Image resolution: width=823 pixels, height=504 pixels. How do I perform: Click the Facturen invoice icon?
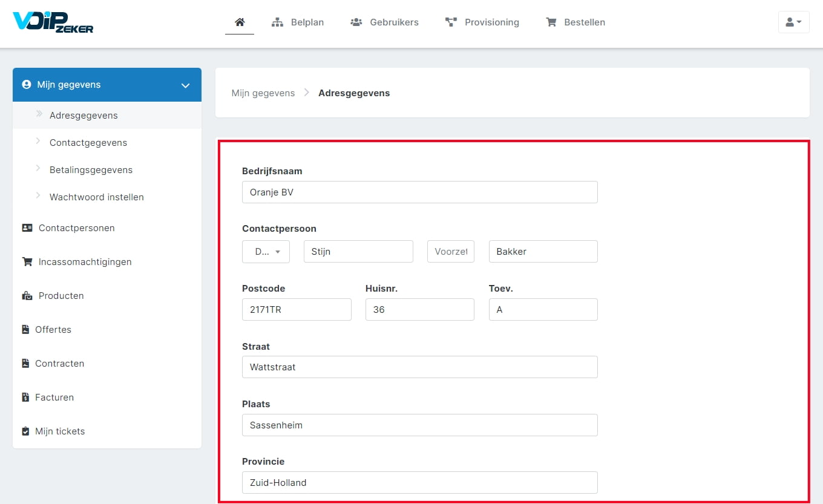25,398
